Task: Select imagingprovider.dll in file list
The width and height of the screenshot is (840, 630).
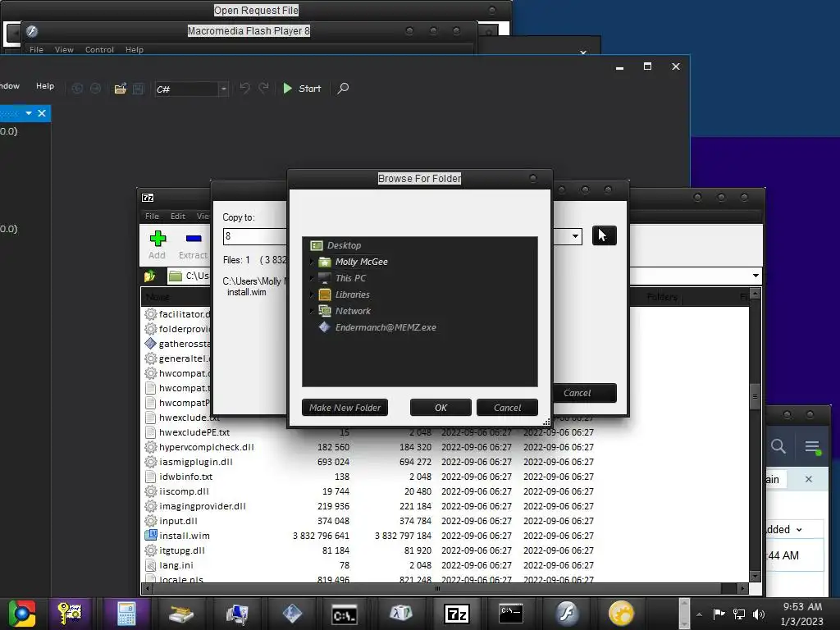Action: pyautogui.click(x=202, y=505)
